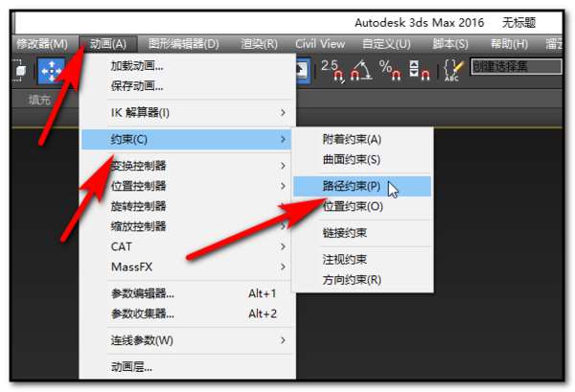
Task: Select the Move transform tool icon
Action: point(52,70)
